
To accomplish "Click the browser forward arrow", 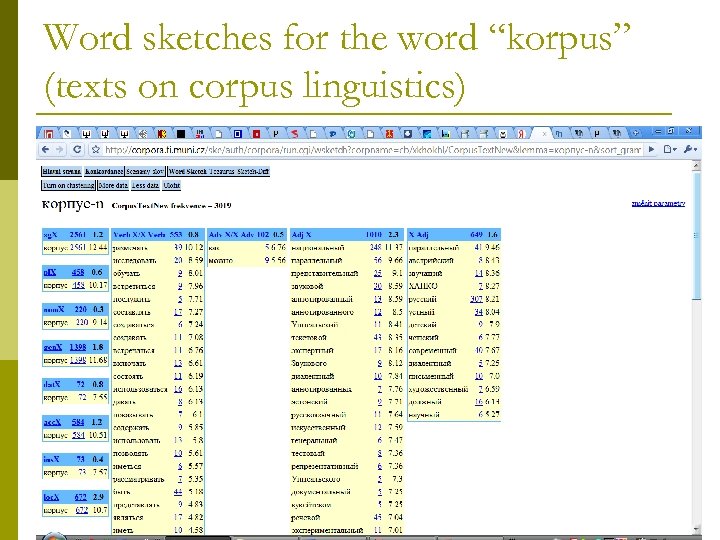I will point(60,149).
